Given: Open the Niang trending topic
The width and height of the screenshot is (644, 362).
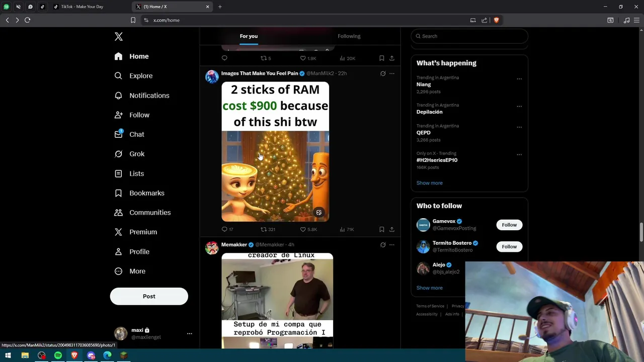Looking at the screenshot, I should tap(424, 84).
